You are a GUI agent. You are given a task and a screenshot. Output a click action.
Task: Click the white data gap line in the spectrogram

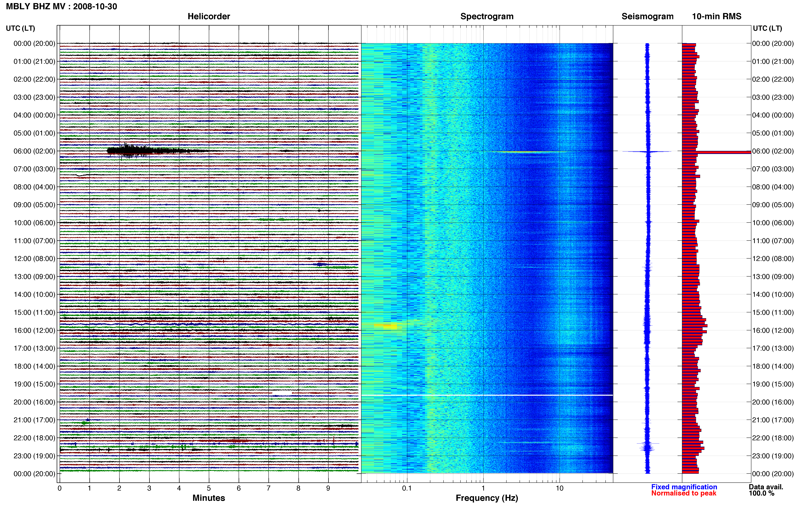[x=487, y=395]
